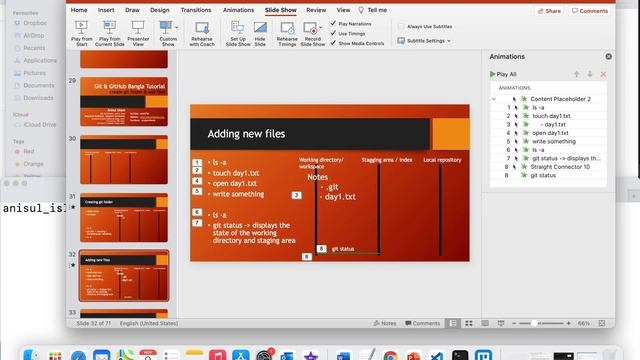The image size is (640, 360).
Task: Switch to Normal view in status bar
Action: tap(453, 323)
